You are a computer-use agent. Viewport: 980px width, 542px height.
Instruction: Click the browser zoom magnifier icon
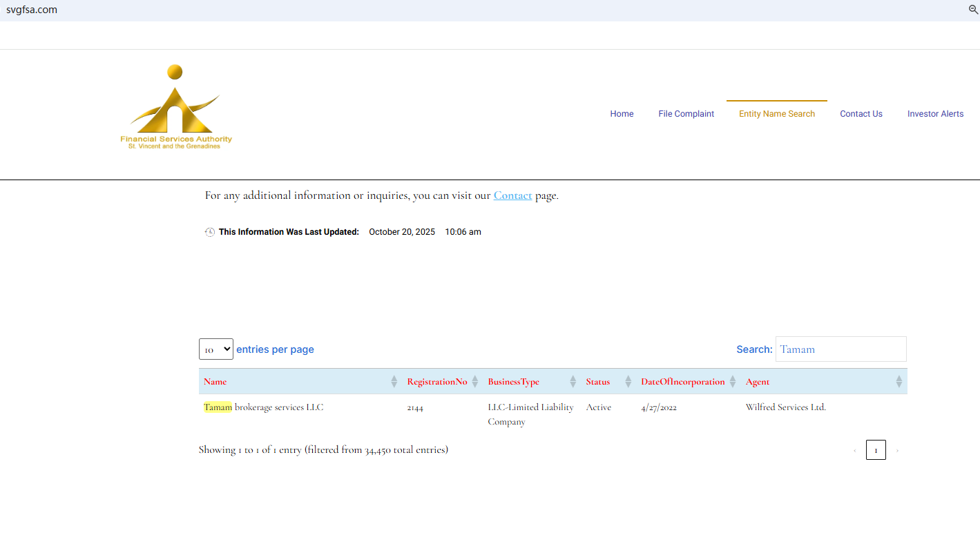(x=973, y=10)
